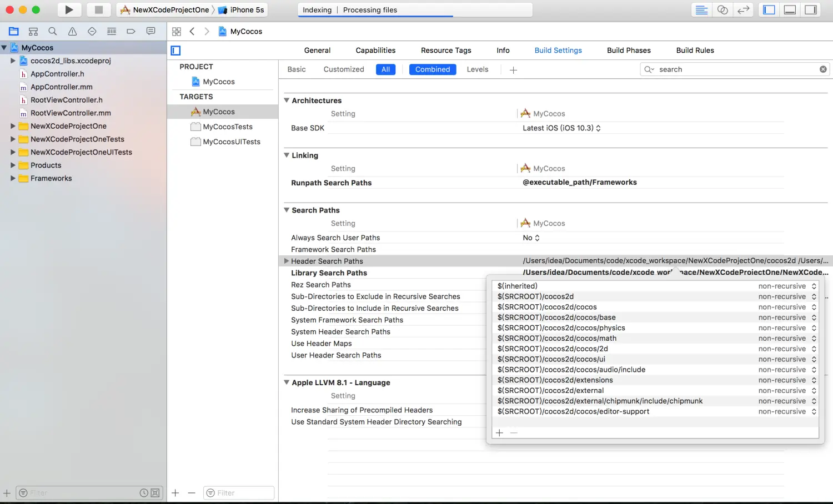Add a target with plus button
This screenshot has width=833, height=504.
click(175, 493)
